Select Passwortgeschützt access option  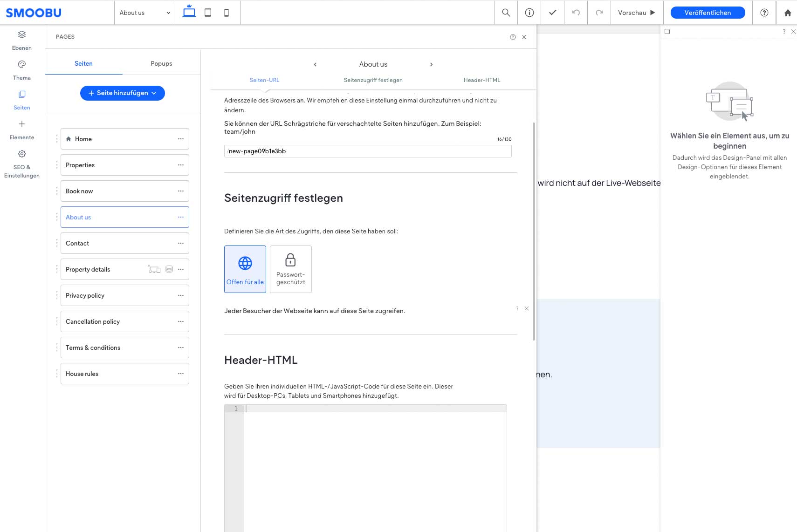[291, 269]
